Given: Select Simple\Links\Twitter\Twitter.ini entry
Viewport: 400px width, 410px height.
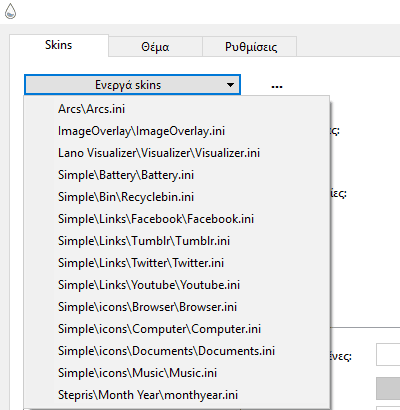Looking at the screenshot, I should coord(177,263).
